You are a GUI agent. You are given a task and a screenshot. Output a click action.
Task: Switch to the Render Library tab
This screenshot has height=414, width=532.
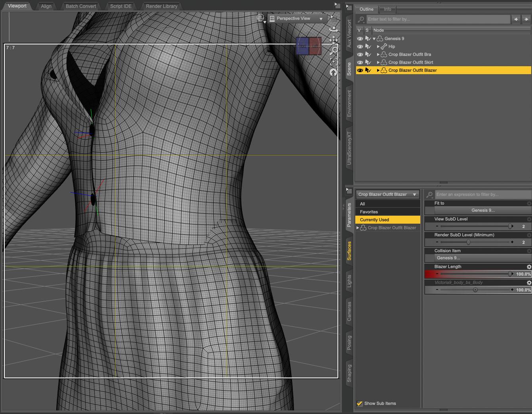coord(162,6)
